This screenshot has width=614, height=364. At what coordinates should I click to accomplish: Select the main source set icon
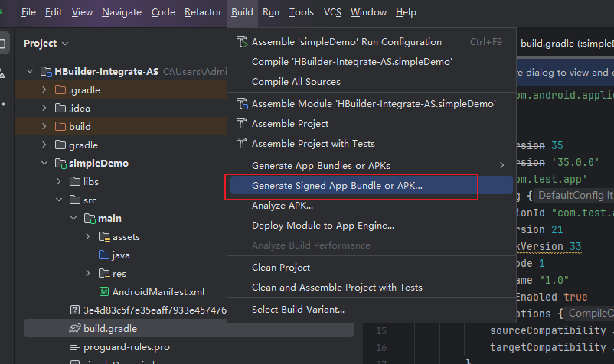coord(90,219)
